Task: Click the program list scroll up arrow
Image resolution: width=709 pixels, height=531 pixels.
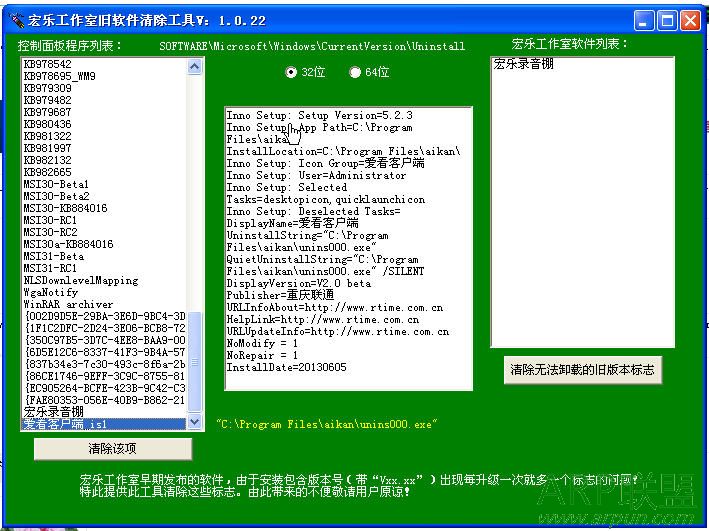Action: [x=194, y=66]
